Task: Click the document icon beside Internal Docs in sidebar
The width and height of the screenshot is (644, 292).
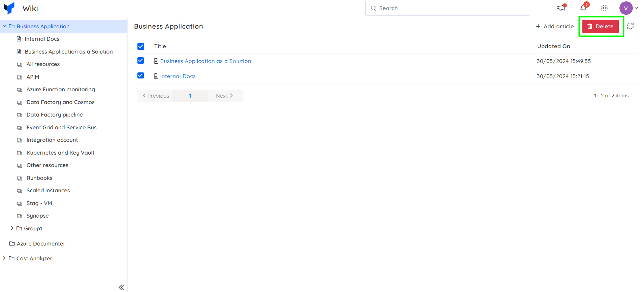Action: 19,39
